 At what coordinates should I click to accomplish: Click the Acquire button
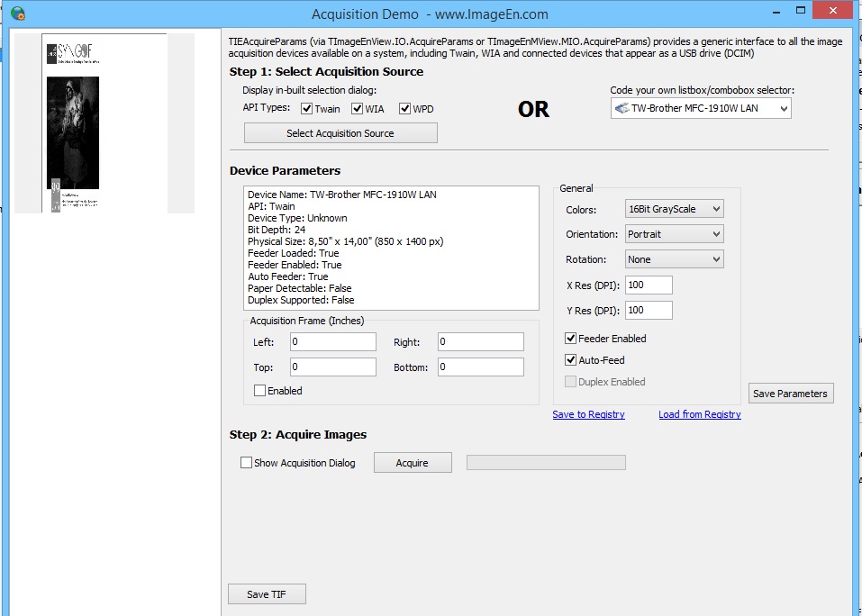[x=413, y=463]
